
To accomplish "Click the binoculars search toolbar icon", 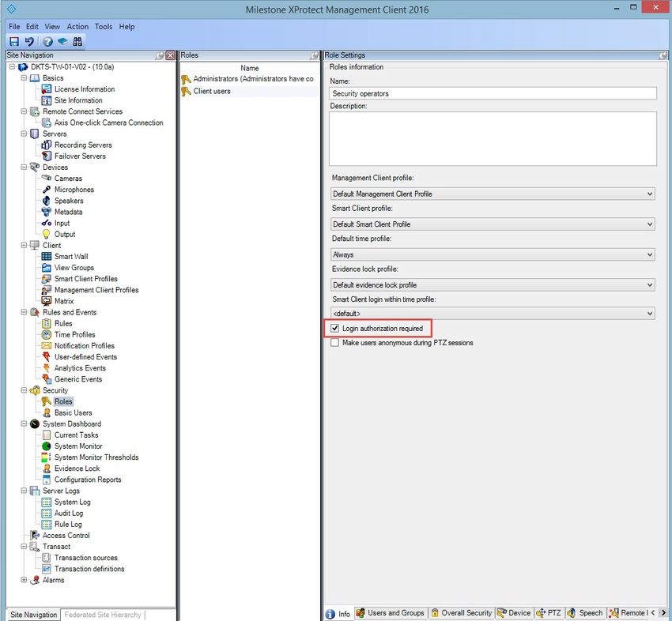I will pyautogui.click(x=77, y=42).
